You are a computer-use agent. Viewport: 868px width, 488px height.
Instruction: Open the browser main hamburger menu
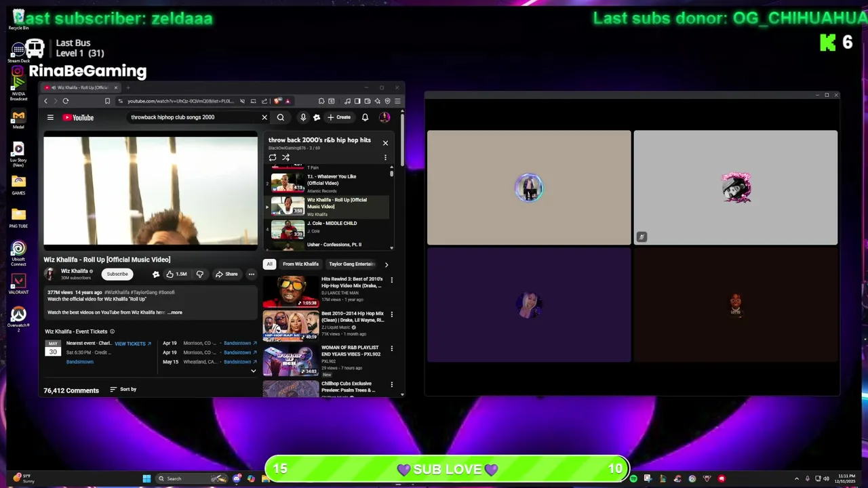[x=397, y=101]
